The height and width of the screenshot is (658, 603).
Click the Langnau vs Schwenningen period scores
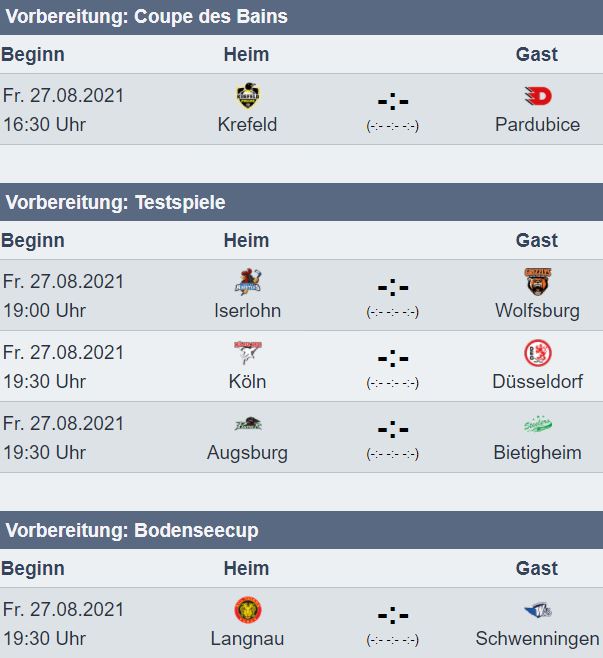393,640
